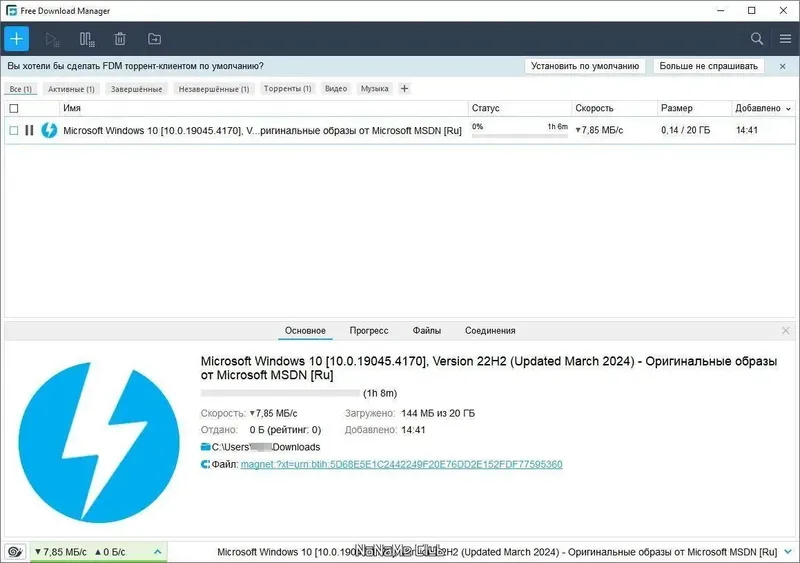The height and width of the screenshot is (563, 800).
Task: Select the Все (1) filter tab
Action: coord(20,89)
